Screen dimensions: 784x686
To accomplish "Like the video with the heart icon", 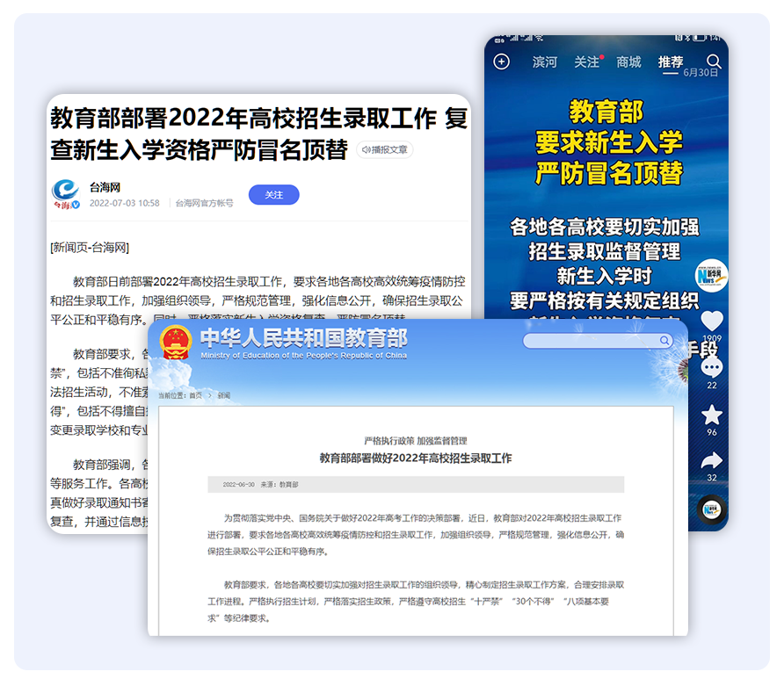I will (x=711, y=321).
